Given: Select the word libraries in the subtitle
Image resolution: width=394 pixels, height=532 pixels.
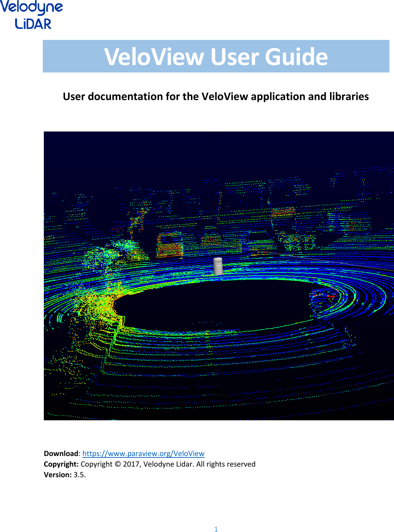Looking at the screenshot, I should click(350, 96).
